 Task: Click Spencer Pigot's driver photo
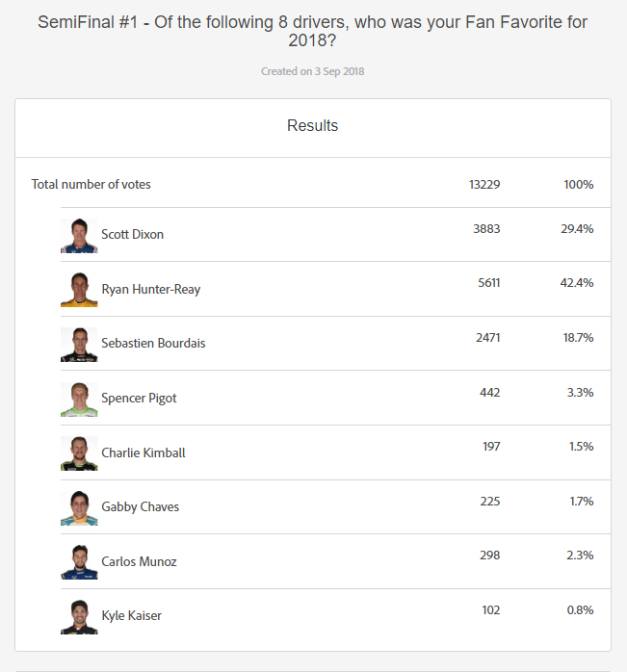tap(79, 399)
